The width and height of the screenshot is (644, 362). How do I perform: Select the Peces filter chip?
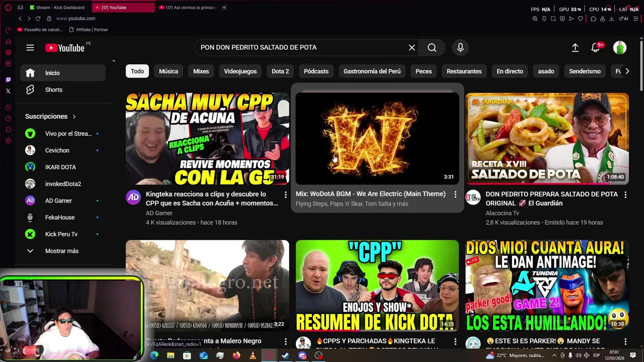coord(424,71)
